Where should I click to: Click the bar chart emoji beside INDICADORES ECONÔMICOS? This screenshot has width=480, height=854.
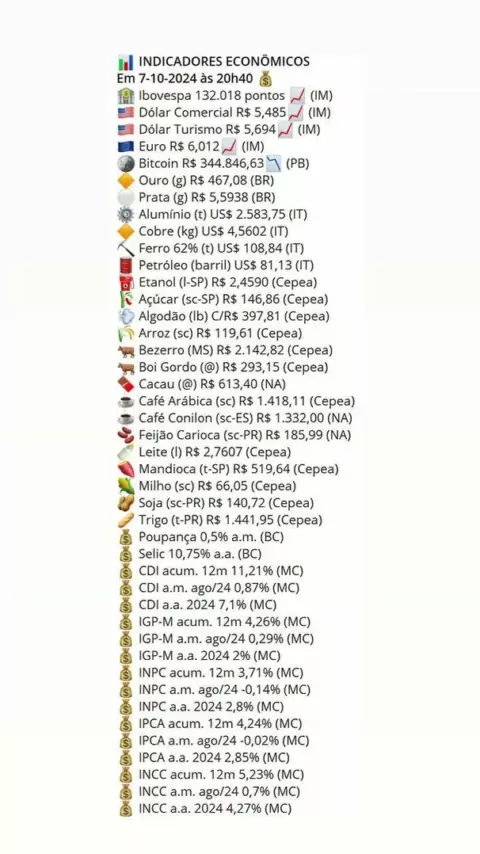point(125,62)
